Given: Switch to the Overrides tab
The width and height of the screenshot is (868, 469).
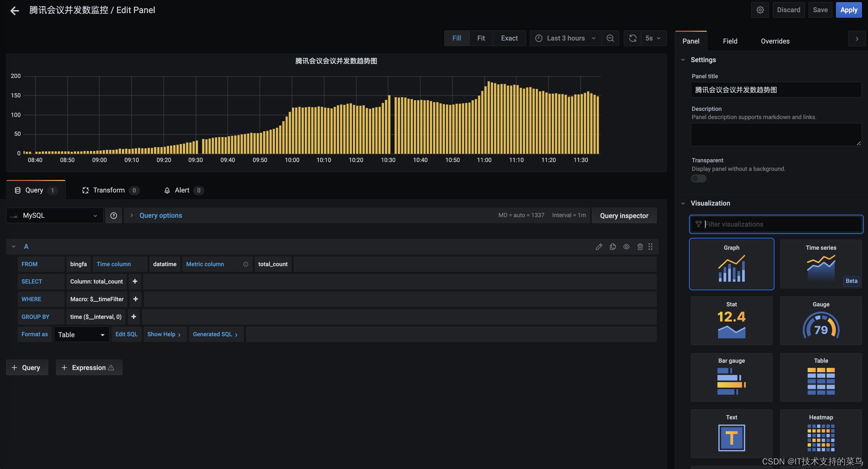Looking at the screenshot, I should click(775, 41).
